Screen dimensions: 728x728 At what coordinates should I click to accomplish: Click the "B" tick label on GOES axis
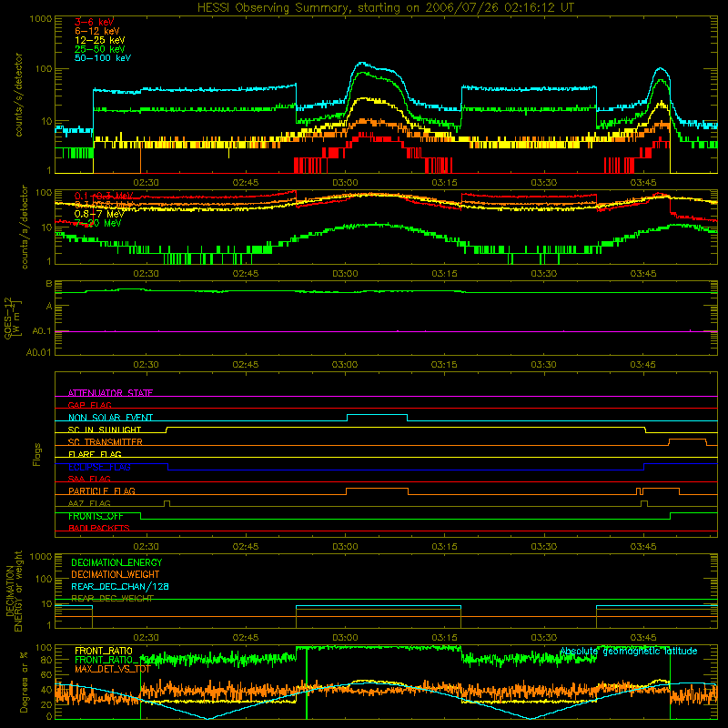[x=49, y=284]
